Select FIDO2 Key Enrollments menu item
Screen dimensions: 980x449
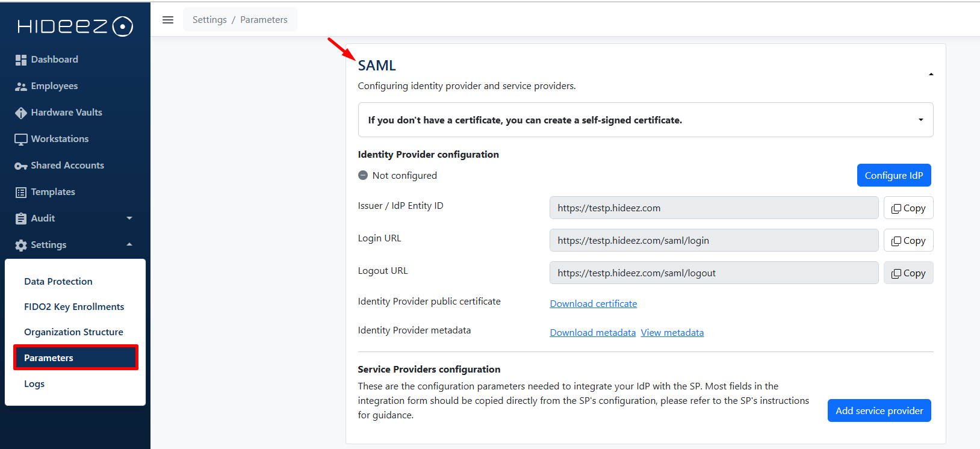(74, 307)
